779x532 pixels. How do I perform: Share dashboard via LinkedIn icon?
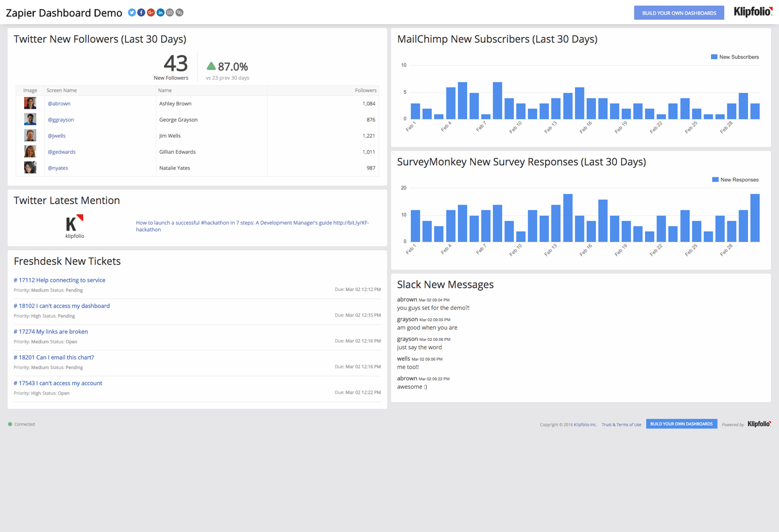tap(161, 12)
